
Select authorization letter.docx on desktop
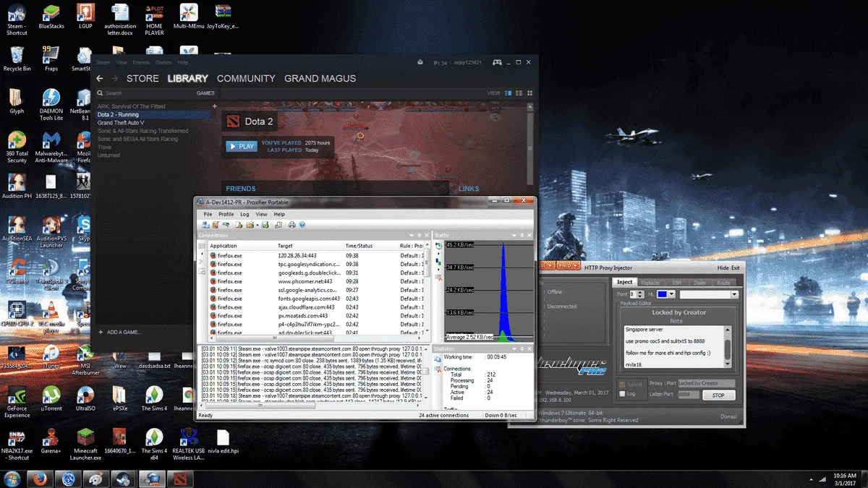(x=120, y=20)
